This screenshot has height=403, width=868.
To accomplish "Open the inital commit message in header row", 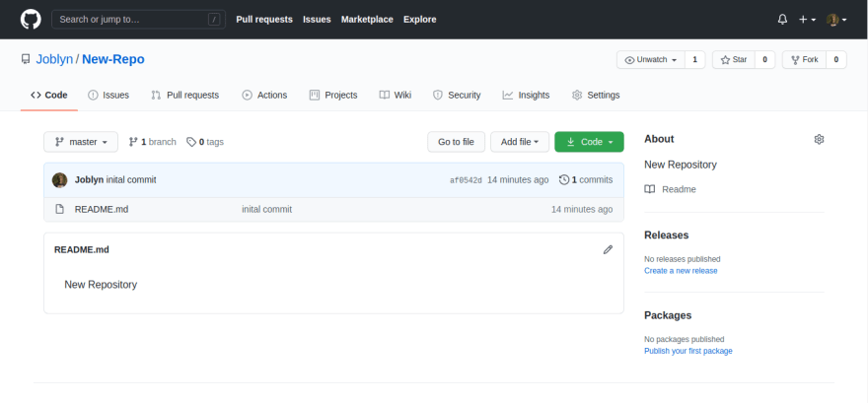I will coord(131,179).
